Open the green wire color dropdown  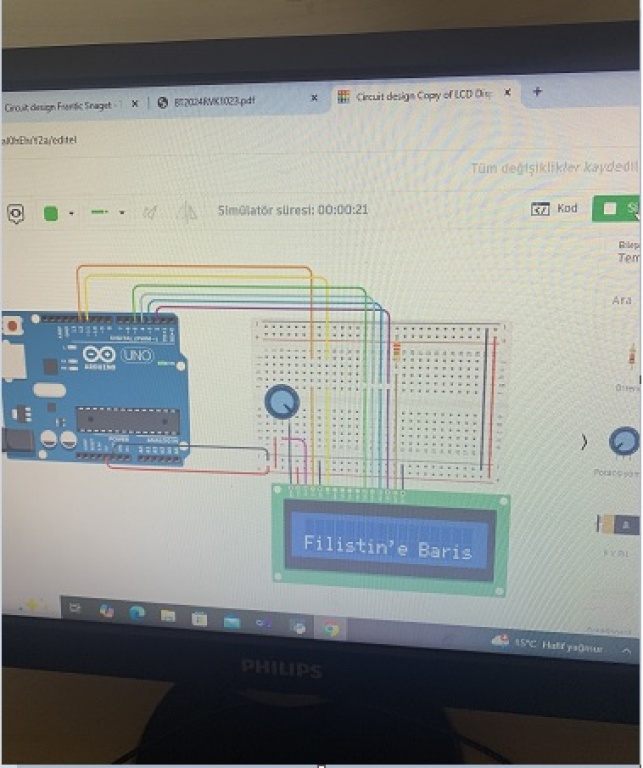coord(72,213)
